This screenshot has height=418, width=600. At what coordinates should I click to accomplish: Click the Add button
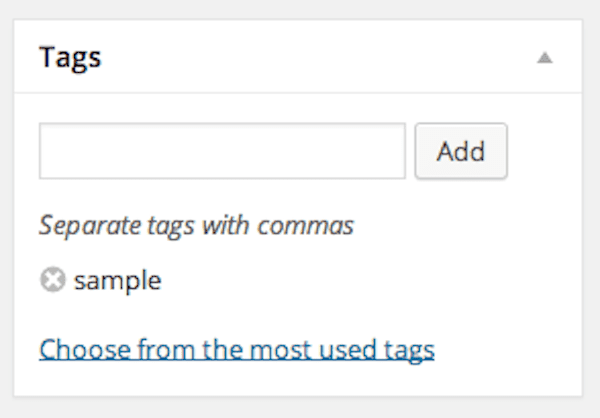(461, 151)
